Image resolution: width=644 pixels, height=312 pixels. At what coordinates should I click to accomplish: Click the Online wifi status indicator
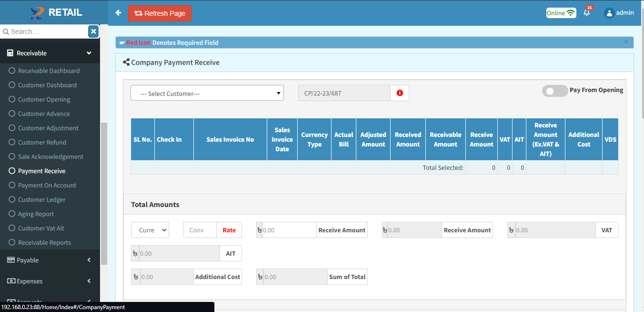[x=561, y=13]
